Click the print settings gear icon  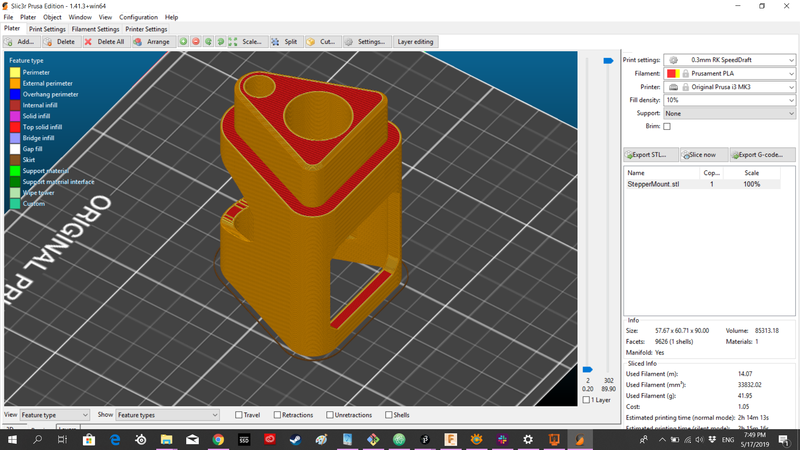pos(673,60)
